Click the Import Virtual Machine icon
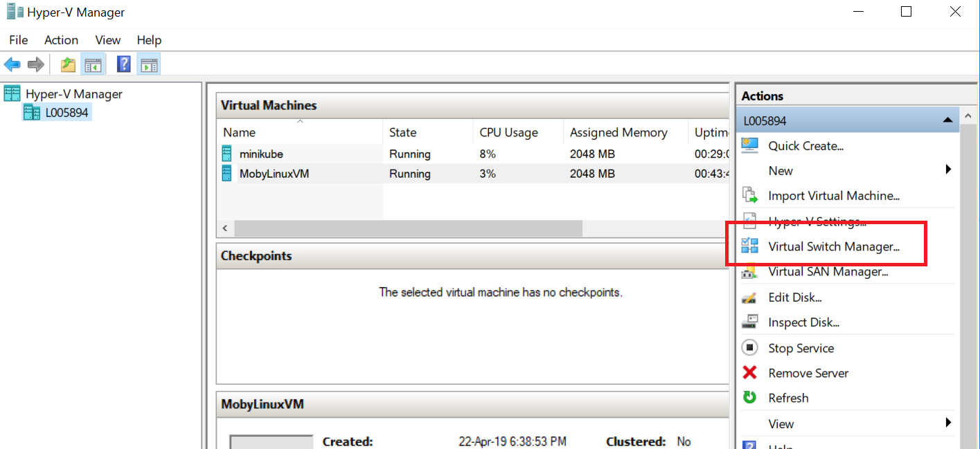This screenshot has width=980, height=449. 750,195
